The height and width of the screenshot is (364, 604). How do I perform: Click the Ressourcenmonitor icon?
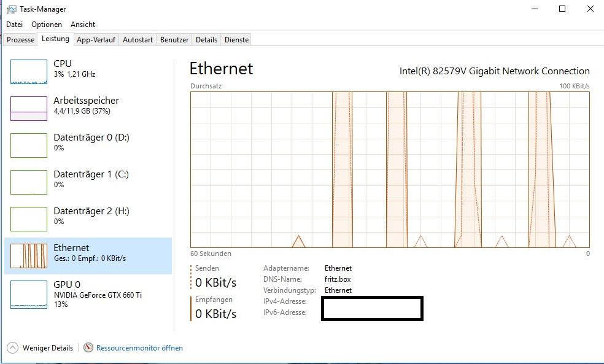(x=88, y=347)
